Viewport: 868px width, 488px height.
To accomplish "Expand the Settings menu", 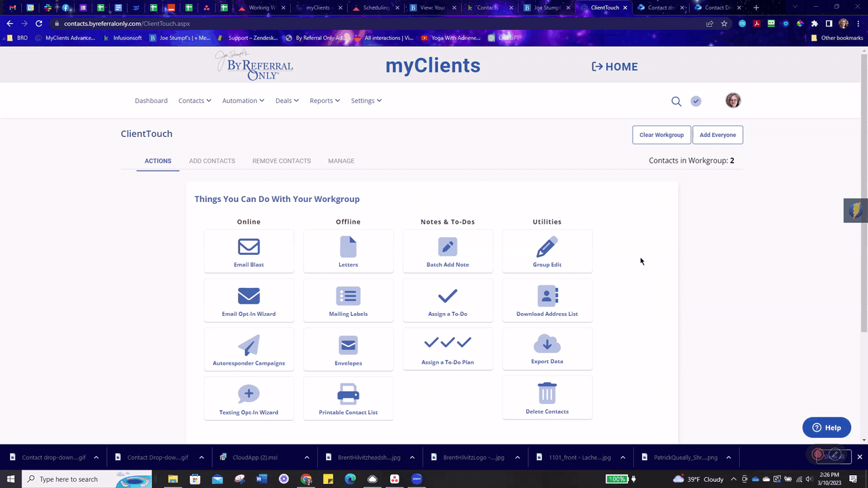I will (x=366, y=100).
